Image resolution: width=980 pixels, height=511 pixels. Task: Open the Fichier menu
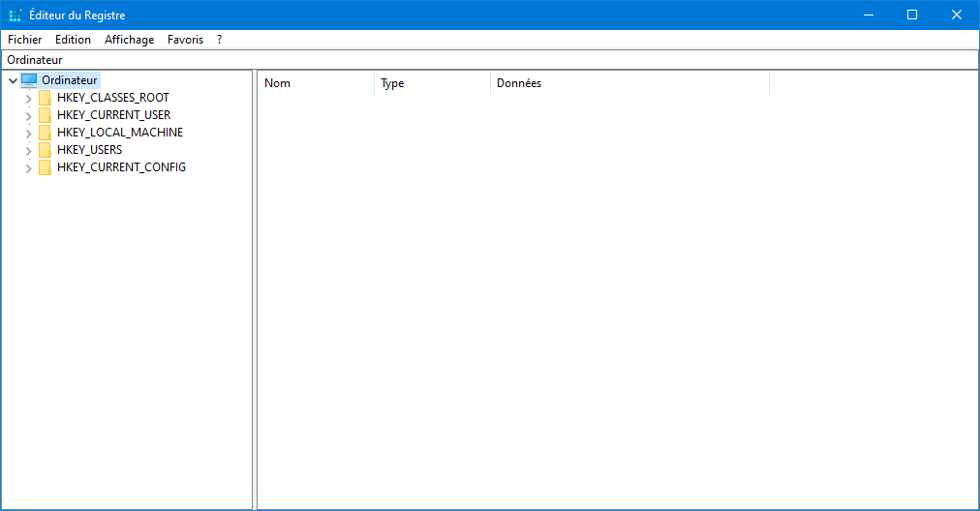pyautogui.click(x=25, y=40)
